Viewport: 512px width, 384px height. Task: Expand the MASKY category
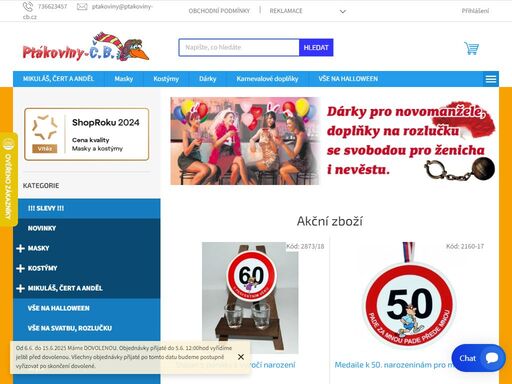[20, 248]
